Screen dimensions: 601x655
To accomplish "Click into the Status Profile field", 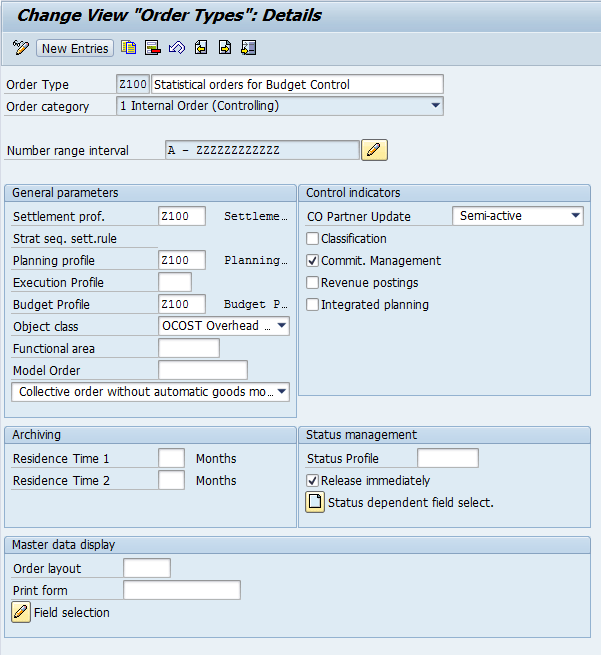I will (x=447, y=458).
